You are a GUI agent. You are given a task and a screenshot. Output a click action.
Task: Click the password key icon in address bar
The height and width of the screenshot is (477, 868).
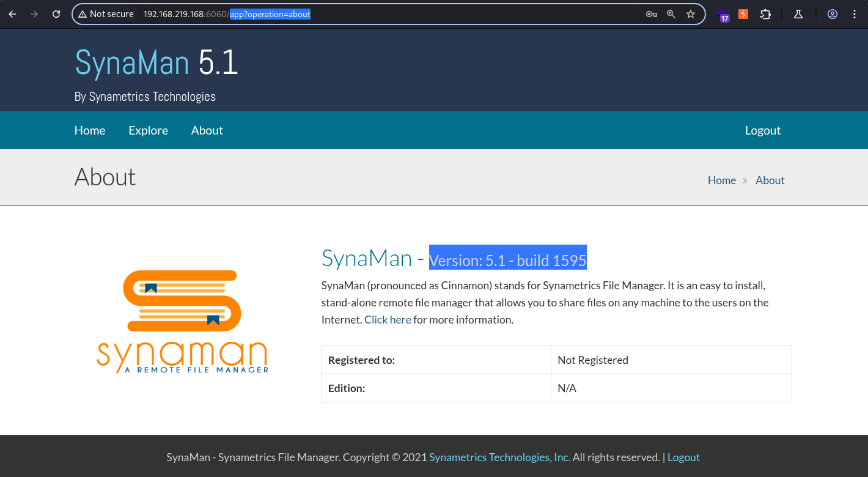click(x=652, y=14)
